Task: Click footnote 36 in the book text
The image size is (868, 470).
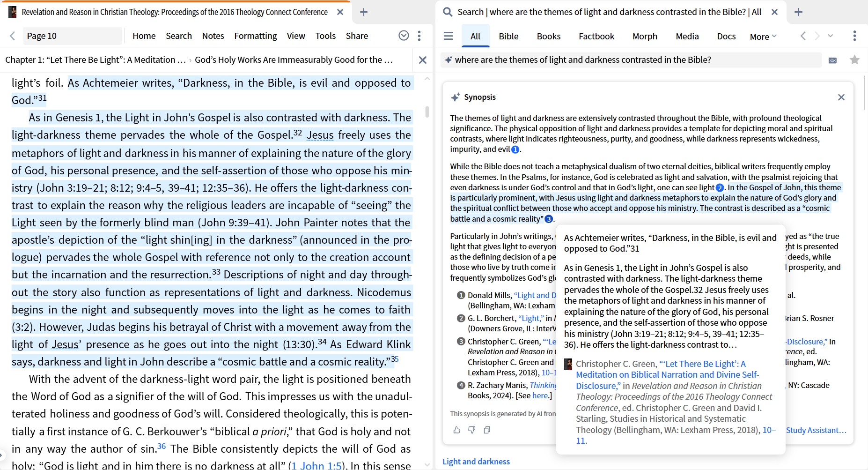Action: (162, 446)
